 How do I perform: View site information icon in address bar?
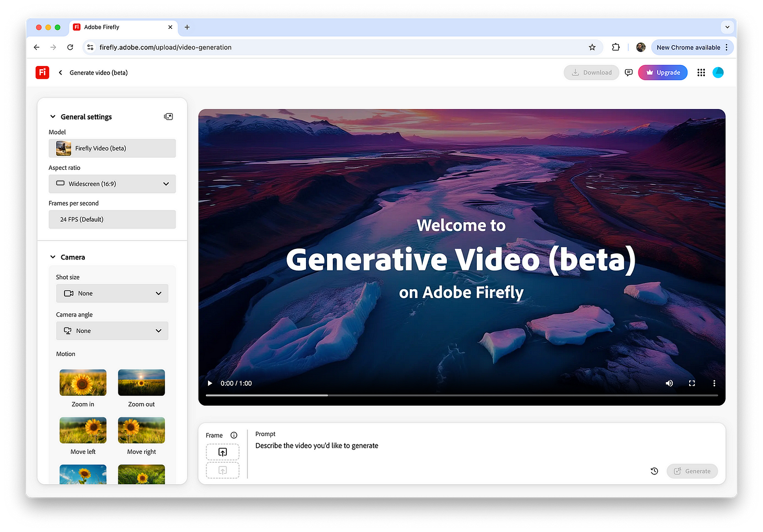90,47
